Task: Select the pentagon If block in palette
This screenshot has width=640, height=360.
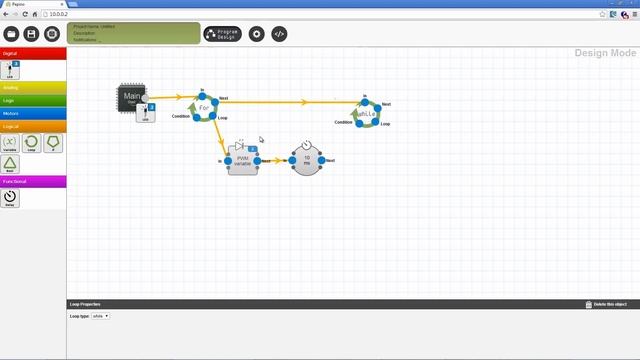Action: tap(53, 143)
